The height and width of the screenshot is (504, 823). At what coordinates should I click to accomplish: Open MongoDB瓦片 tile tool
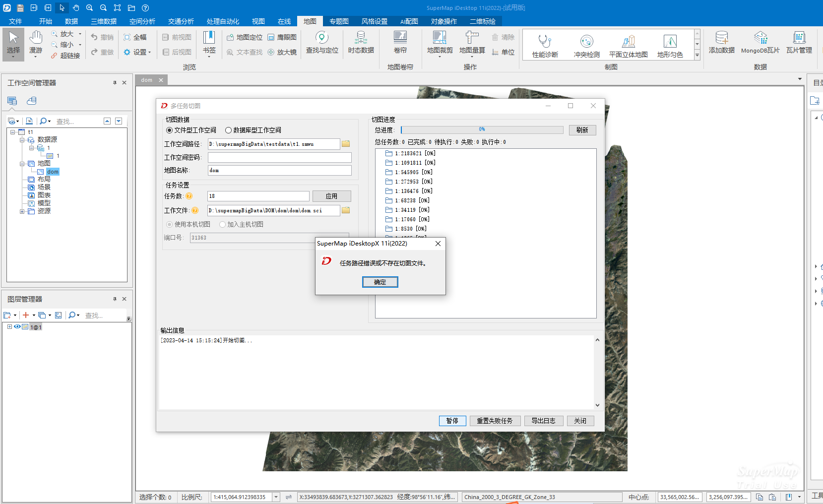760,43
